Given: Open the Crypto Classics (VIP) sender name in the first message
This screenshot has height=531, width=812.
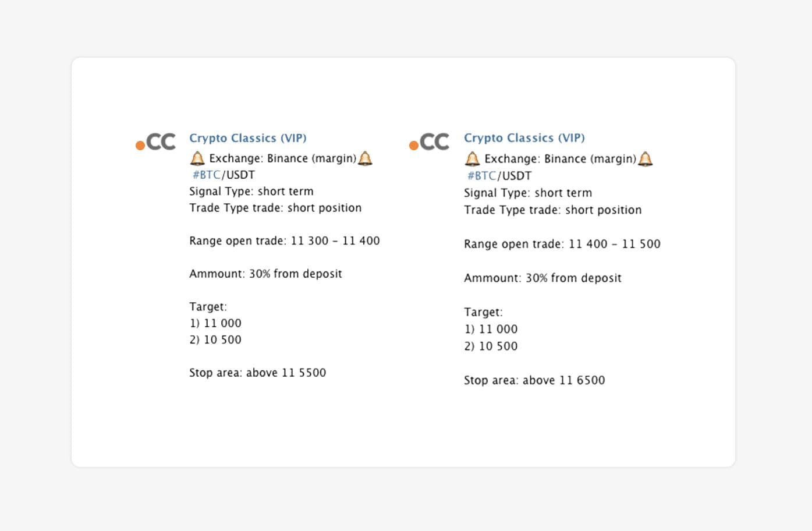Looking at the screenshot, I should click(x=247, y=138).
